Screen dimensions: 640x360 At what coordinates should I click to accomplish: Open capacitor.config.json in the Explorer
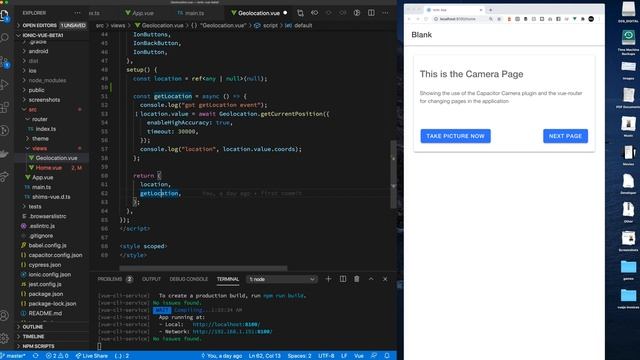tap(55, 255)
